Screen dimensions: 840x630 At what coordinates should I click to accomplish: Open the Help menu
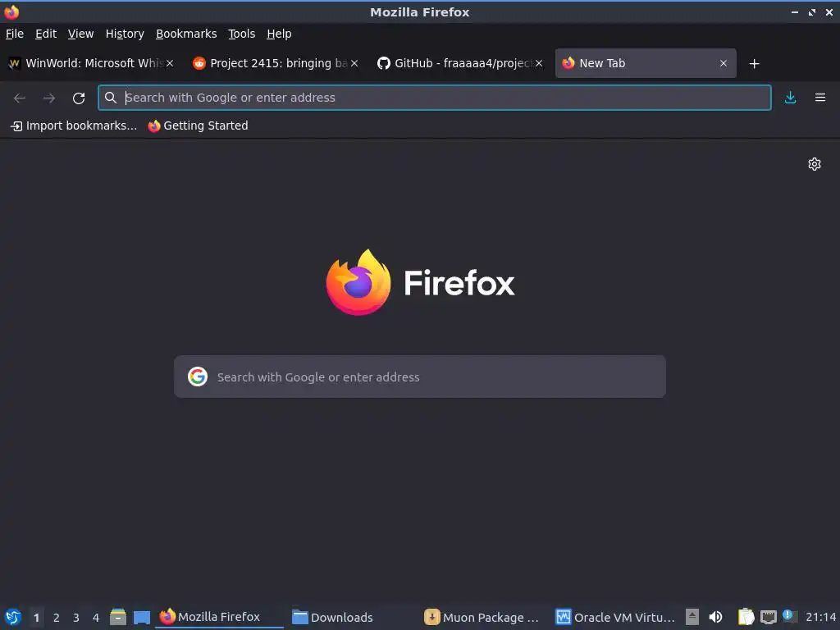[279, 34]
